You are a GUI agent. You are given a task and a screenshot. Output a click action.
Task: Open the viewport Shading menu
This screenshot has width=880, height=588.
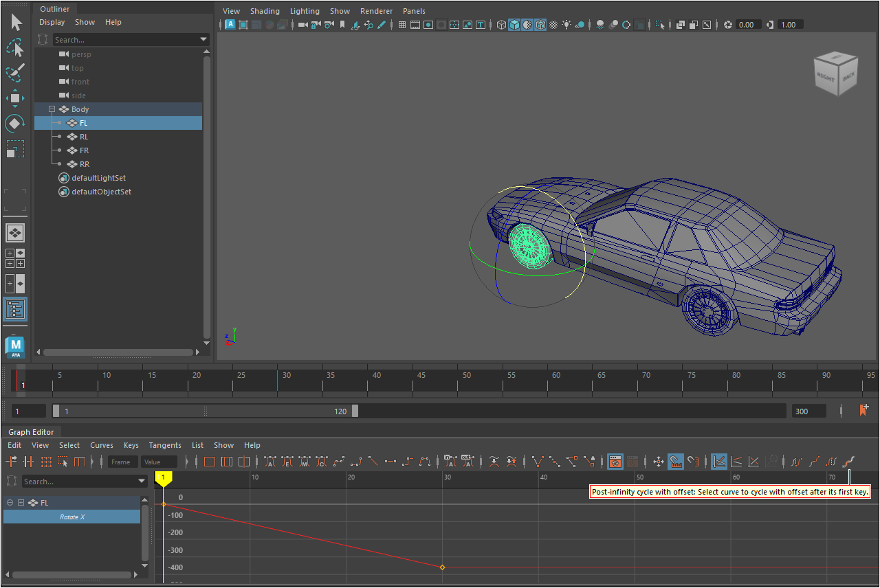tap(265, 11)
